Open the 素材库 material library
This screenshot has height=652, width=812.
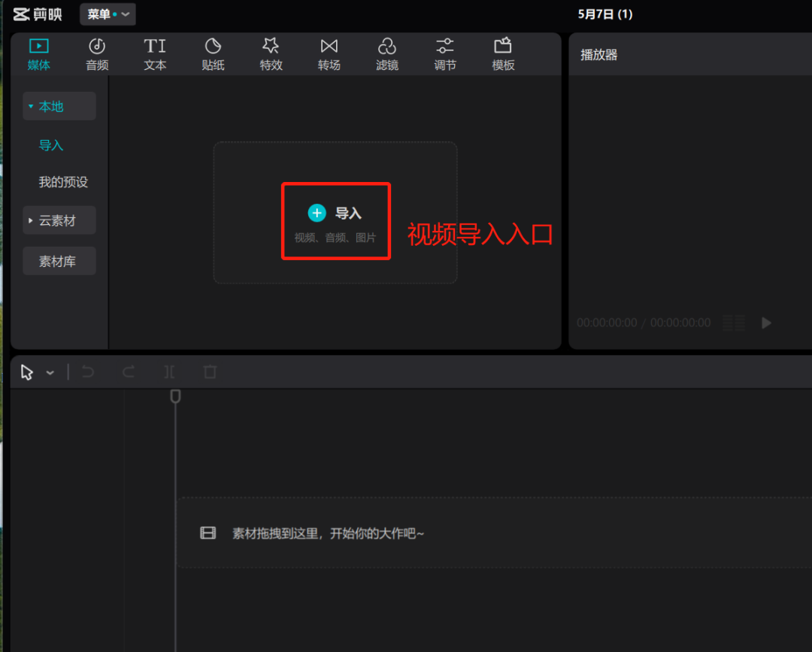[59, 262]
